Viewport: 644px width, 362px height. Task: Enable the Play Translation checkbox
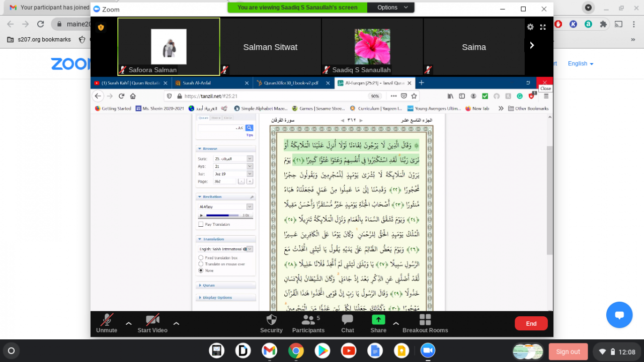coord(201,224)
